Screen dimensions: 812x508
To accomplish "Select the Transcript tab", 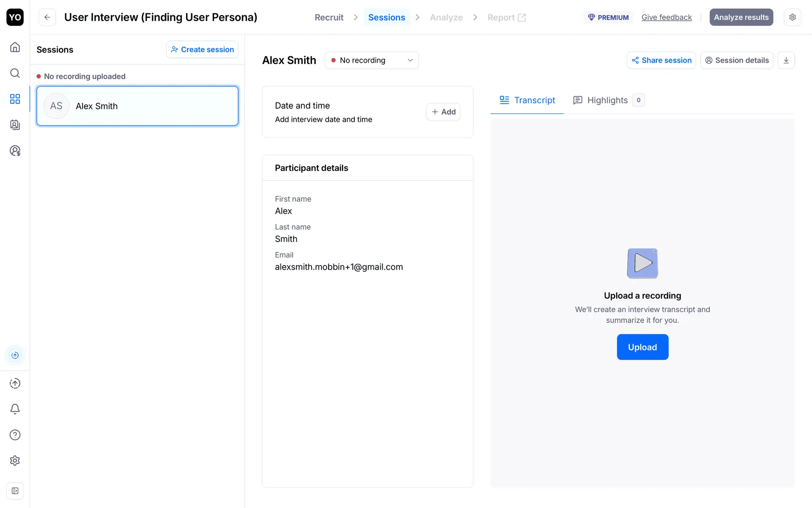I will tap(527, 100).
